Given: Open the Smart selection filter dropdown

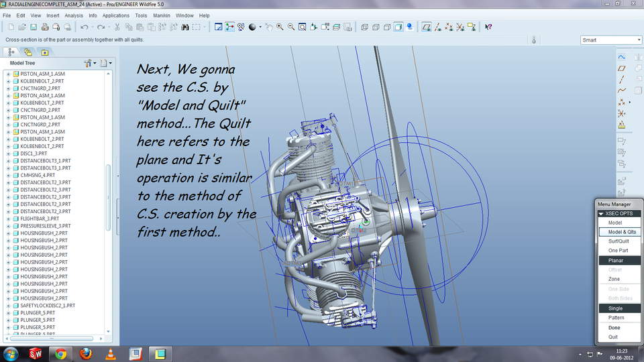Looking at the screenshot, I should [x=610, y=40].
